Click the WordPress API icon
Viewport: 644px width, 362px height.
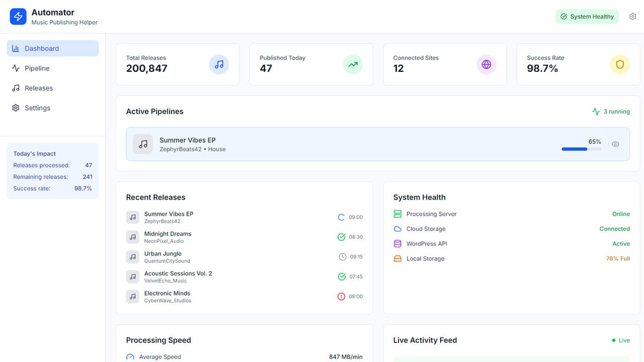click(396, 243)
